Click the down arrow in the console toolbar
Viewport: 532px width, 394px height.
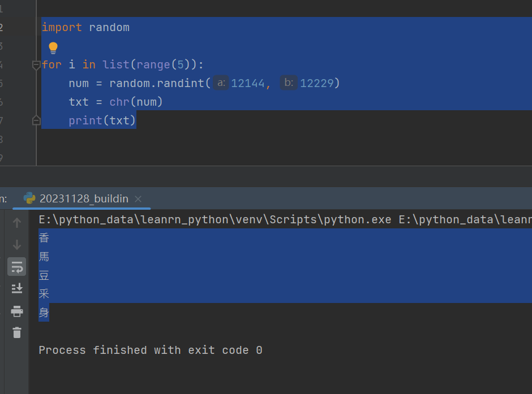[16, 244]
